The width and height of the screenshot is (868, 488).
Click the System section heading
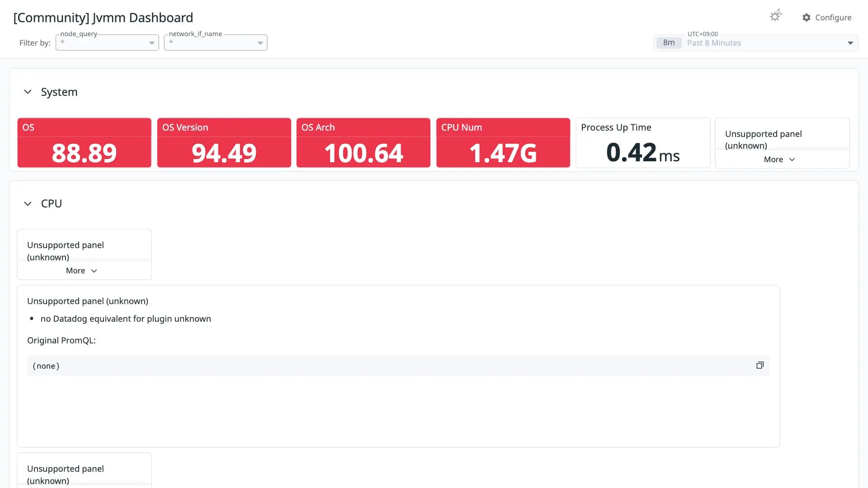[59, 92]
